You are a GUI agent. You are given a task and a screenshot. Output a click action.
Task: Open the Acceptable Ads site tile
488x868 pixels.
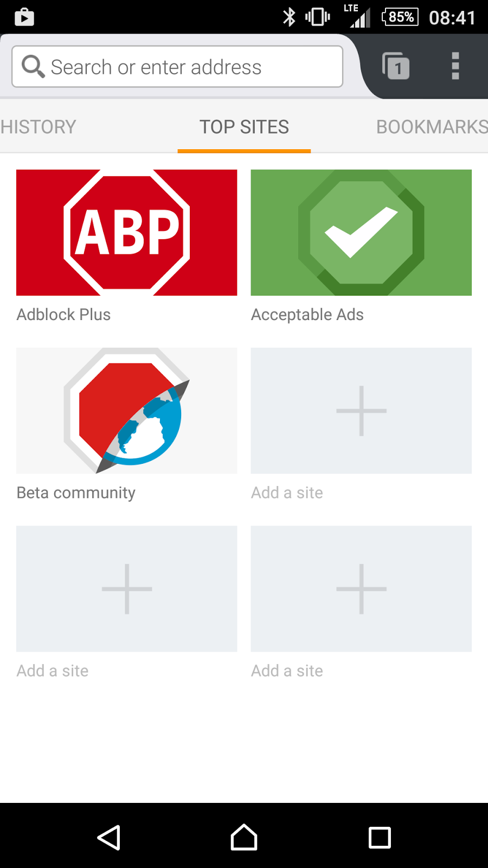pyautogui.click(x=361, y=233)
